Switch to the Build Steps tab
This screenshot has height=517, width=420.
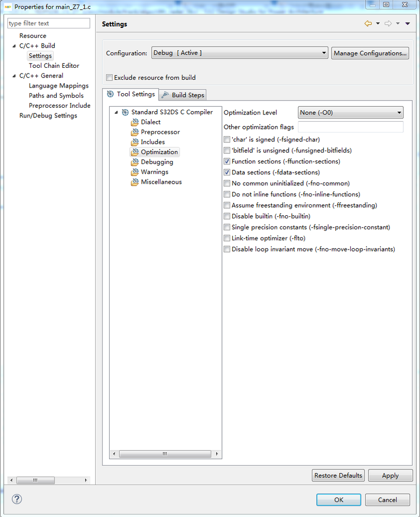183,95
